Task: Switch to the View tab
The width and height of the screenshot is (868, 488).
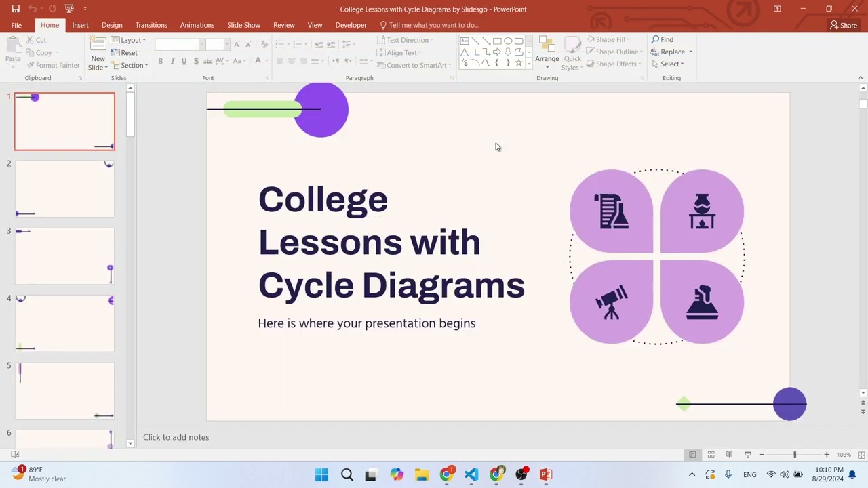Action: [x=315, y=25]
